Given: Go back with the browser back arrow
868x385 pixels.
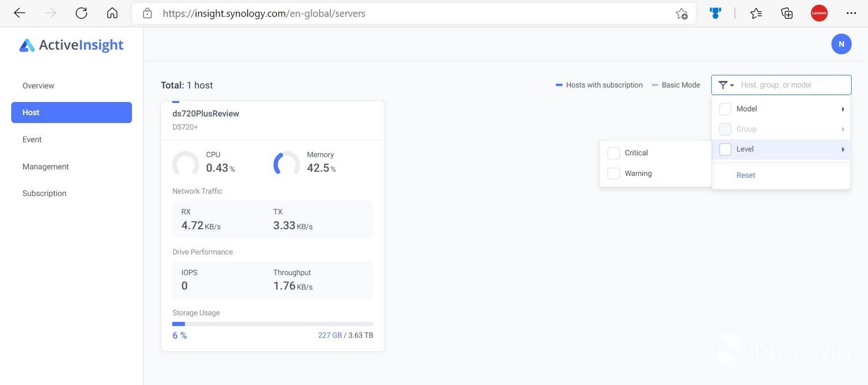Looking at the screenshot, I should coord(19,13).
